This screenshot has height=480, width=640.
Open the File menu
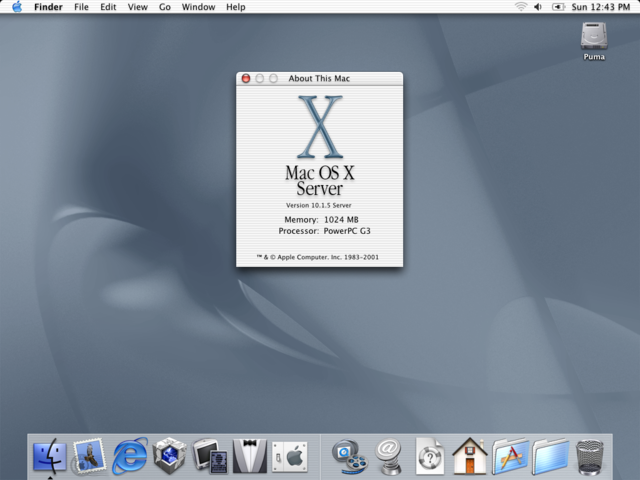pyautogui.click(x=81, y=7)
